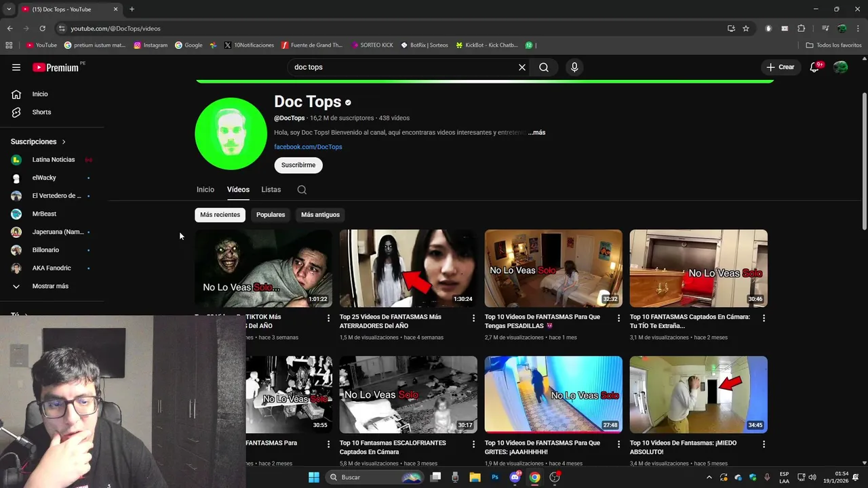Start voice search with the microphone icon
Screen dimensions: 868x488
tap(574, 67)
